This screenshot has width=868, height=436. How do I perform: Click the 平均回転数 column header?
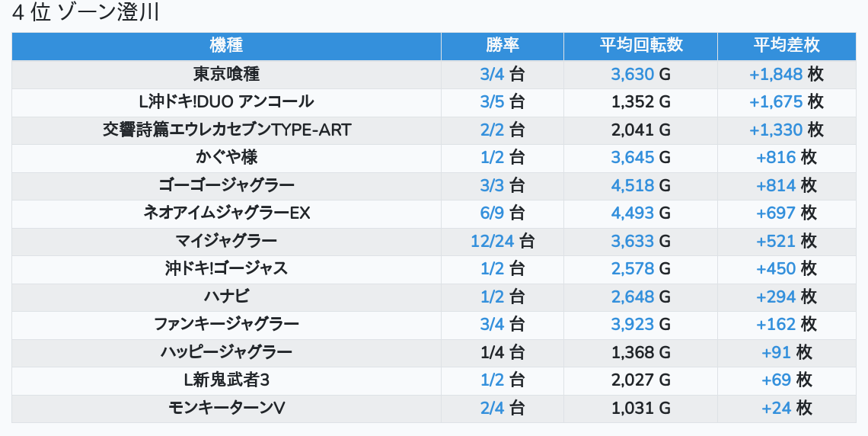[x=640, y=46]
